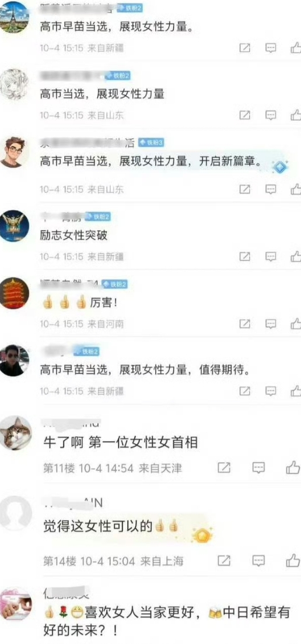Viewport: 301px width, 644px height.
Task: Open the cat avatar user profile
Action: (x=16, y=432)
